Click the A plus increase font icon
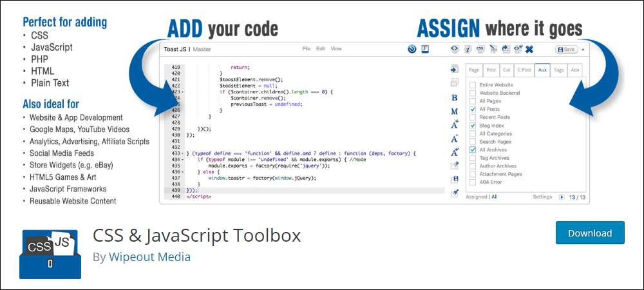This screenshot has height=290, width=644. (x=454, y=125)
